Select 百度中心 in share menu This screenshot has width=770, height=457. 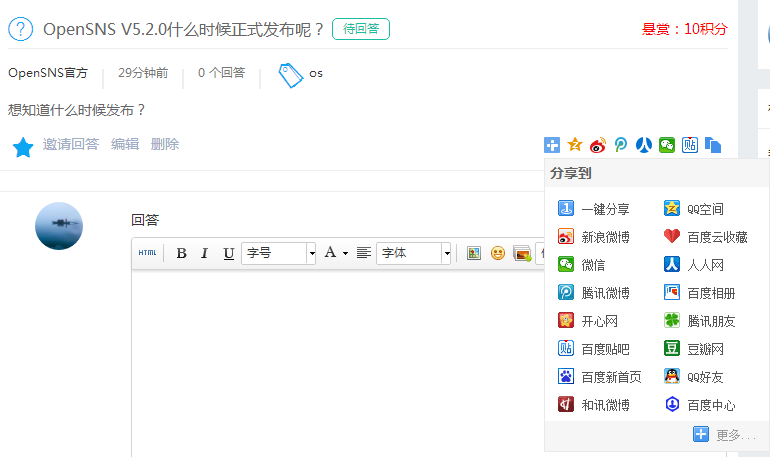pos(700,404)
